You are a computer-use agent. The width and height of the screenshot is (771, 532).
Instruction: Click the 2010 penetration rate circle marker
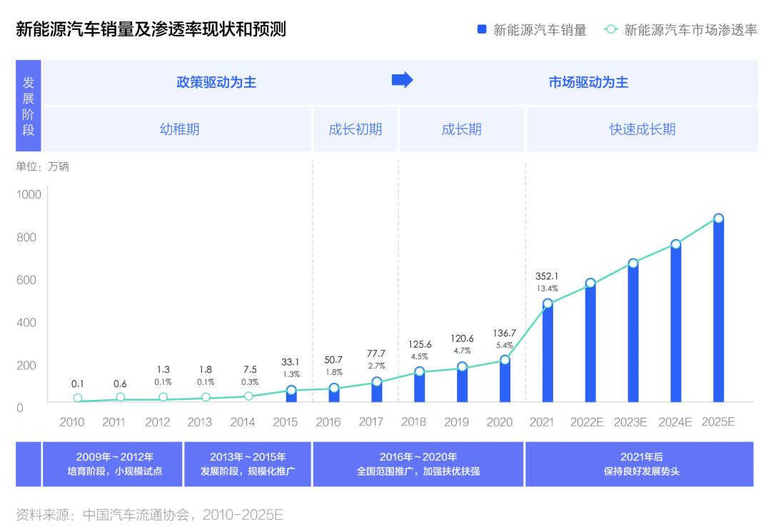(78, 398)
